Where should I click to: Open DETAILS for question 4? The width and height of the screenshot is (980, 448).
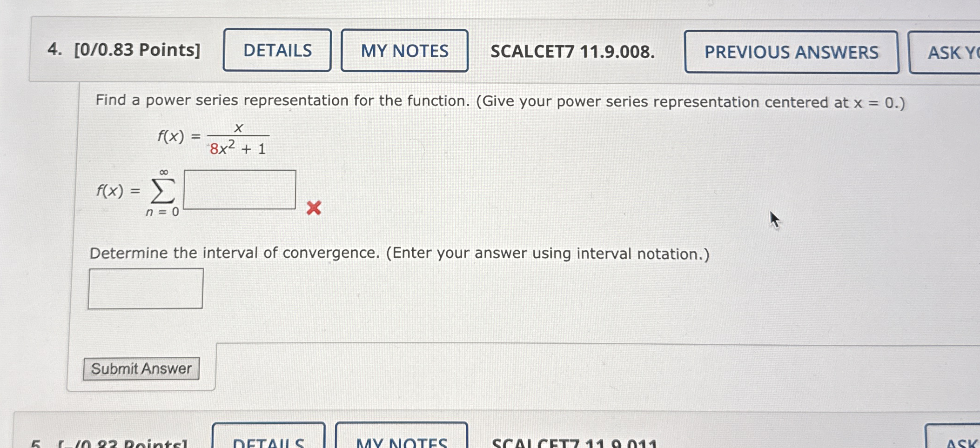click(x=277, y=50)
